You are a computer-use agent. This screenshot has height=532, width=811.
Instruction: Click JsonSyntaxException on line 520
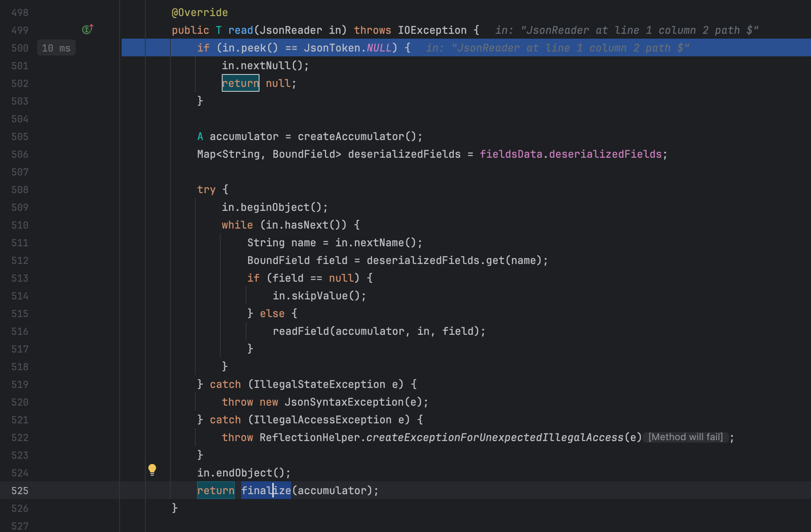point(344,402)
